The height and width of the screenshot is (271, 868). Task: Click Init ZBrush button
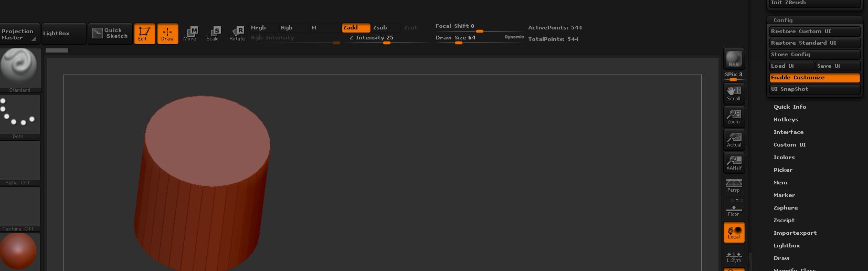coord(815,3)
